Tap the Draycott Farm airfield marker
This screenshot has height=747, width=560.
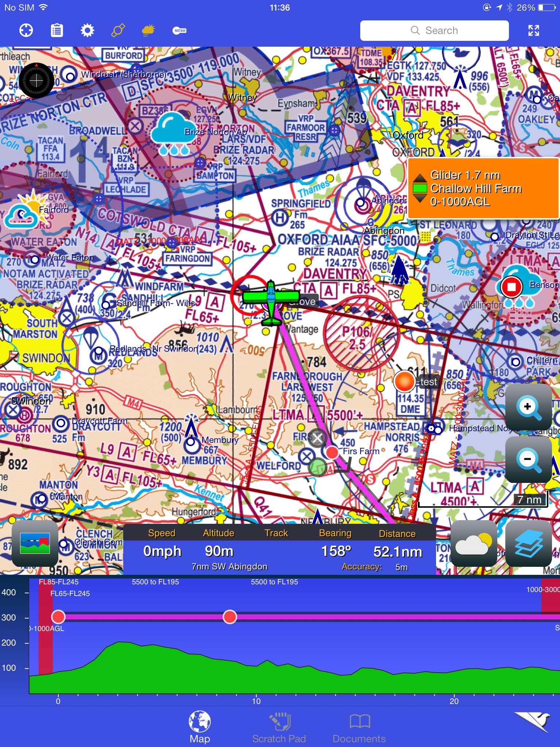coord(61,423)
